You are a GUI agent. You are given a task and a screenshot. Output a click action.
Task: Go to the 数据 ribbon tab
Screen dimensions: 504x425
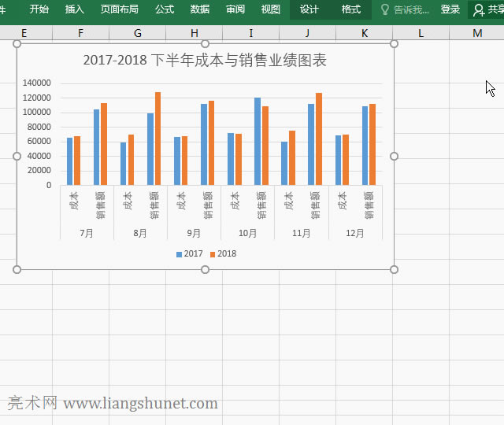[200, 9]
